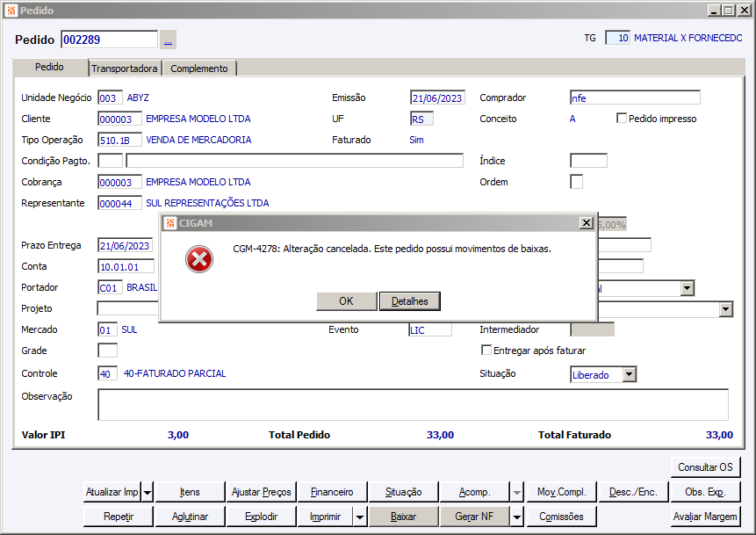This screenshot has height=535, width=756.
Task: Close the CIGAM error dialog with X
Action: click(x=586, y=223)
